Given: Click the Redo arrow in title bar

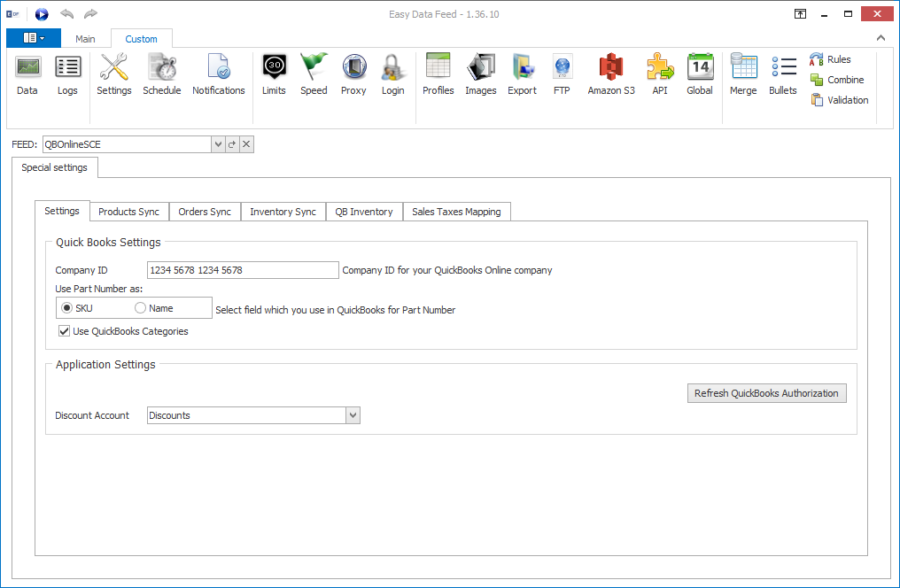Looking at the screenshot, I should [x=90, y=14].
